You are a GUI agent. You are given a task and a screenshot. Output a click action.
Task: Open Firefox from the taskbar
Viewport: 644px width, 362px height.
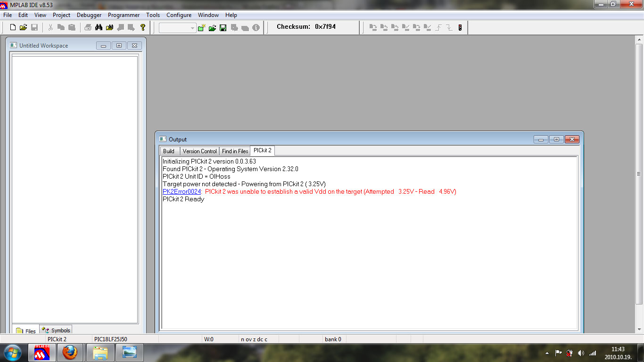70,353
